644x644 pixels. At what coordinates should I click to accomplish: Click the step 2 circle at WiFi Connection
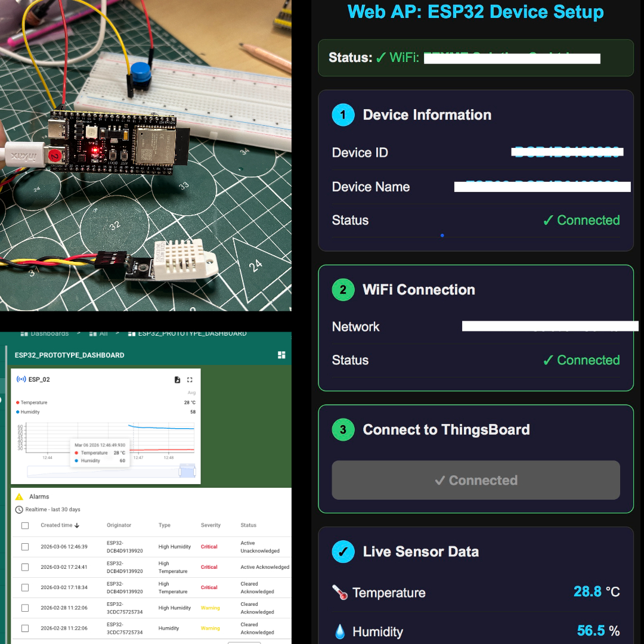(x=343, y=290)
